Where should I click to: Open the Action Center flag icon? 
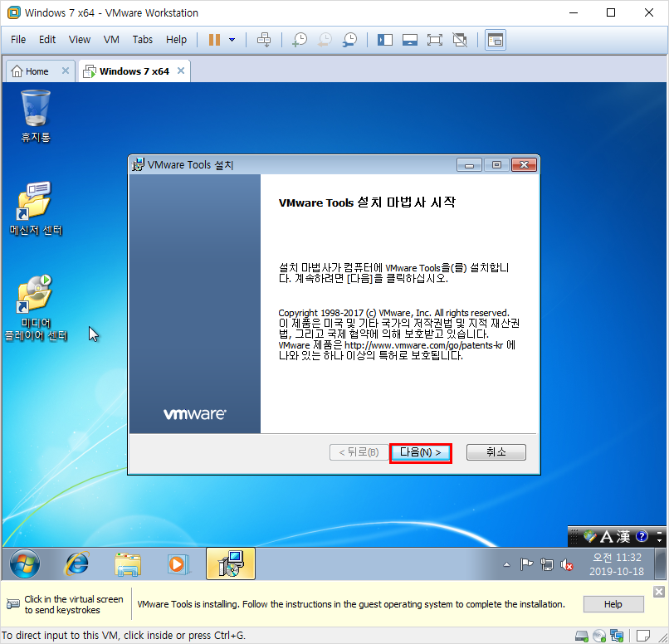coord(526,564)
